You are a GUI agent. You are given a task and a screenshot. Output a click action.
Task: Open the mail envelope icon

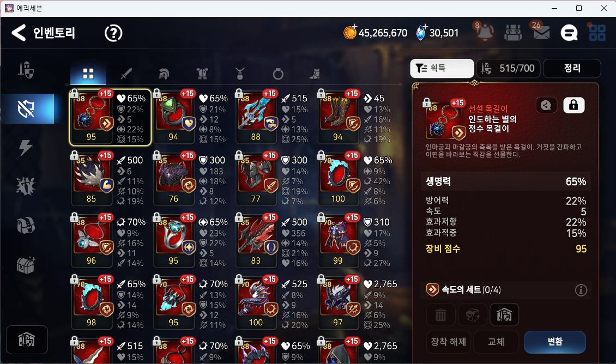click(541, 33)
